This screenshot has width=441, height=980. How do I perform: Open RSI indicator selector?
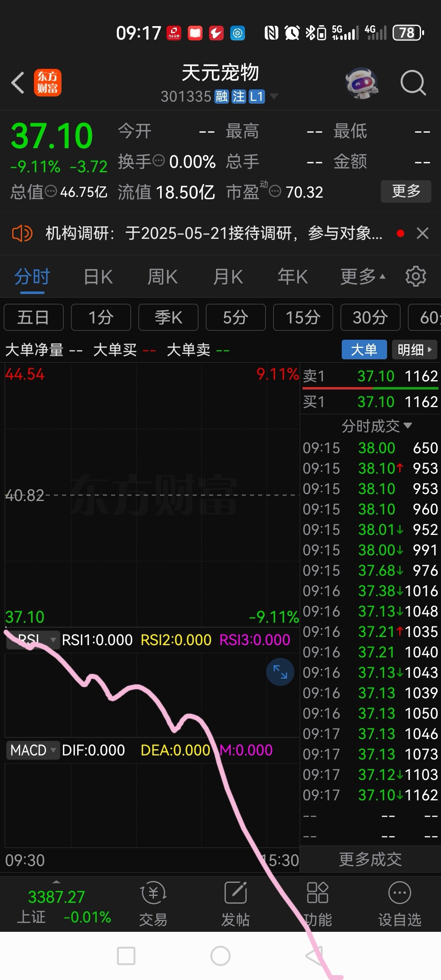pyautogui.click(x=33, y=640)
